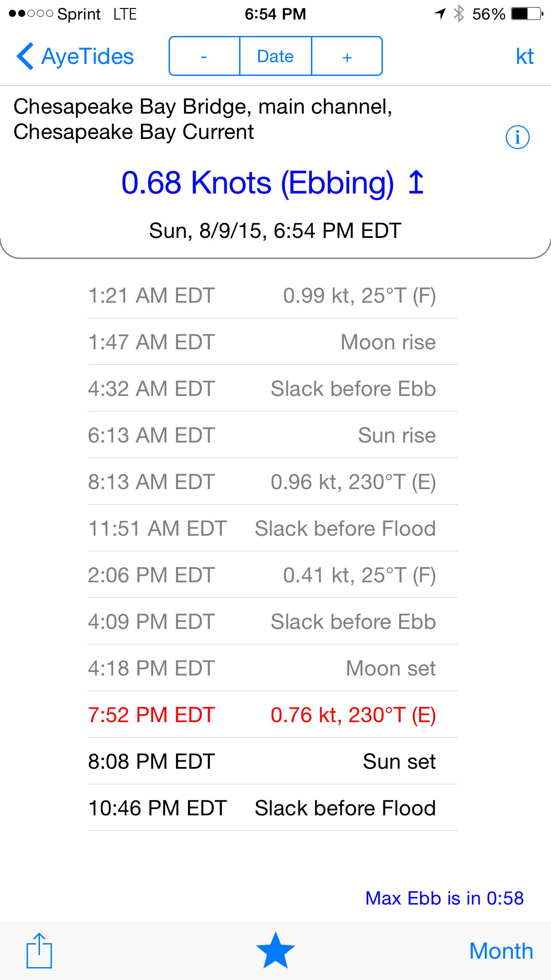Toggle the kt speed units
551x980 pixels.
point(524,56)
